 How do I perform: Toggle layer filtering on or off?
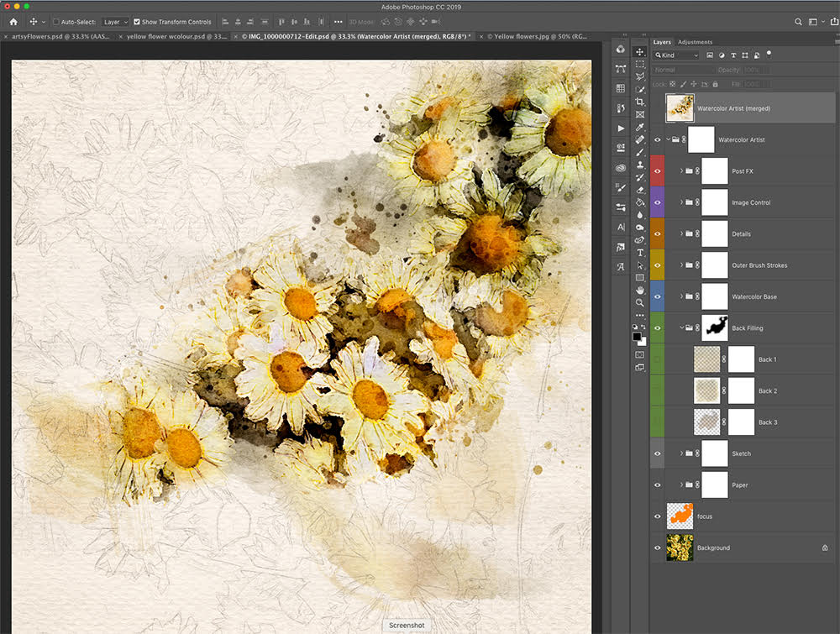pos(769,53)
